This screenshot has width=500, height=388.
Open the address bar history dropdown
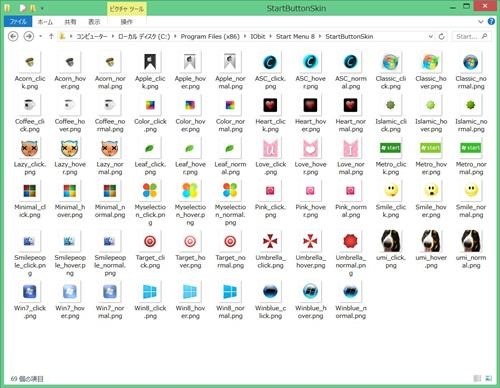431,36
